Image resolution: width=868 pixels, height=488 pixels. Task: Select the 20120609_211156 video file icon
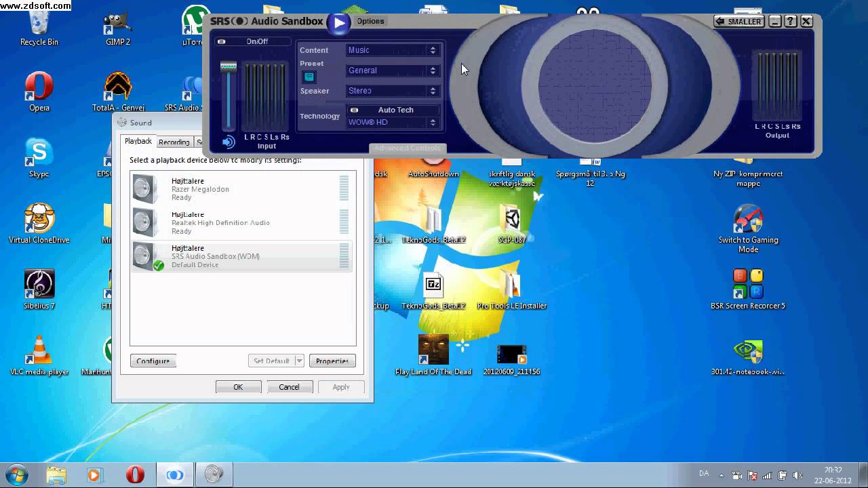click(x=512, y=360)
